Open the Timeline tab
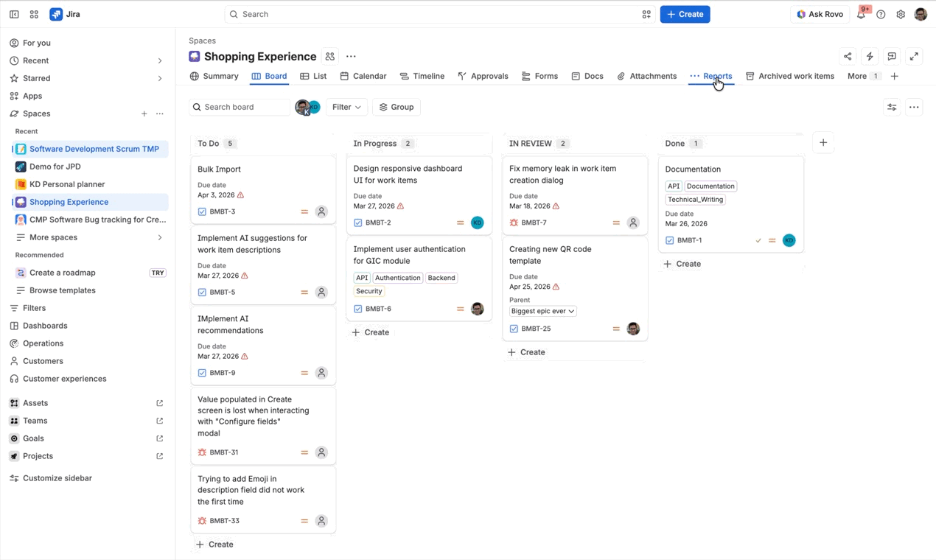The width and height of the screenshot is (936, 560). (422, 76)
